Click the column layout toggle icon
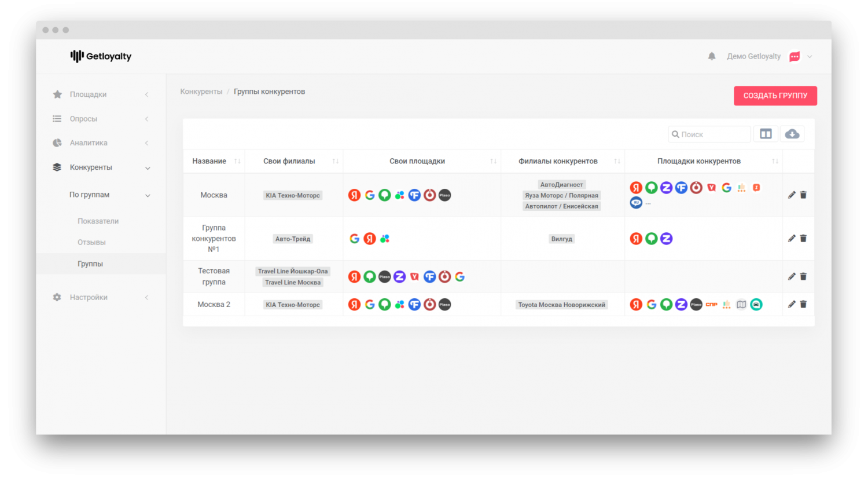Screen dimensions: 868x486 click(x=766, y=134)
